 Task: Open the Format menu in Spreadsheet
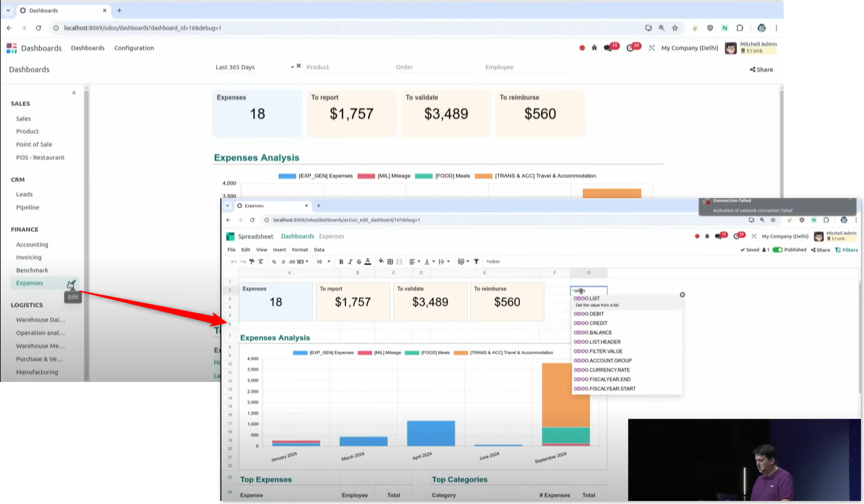[x=300, y=250]
